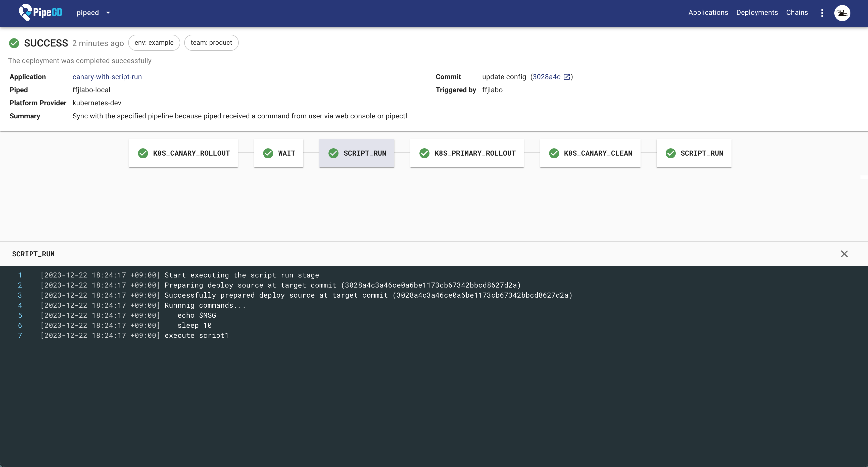
Task: Open commit 3028a4c link
Action: pos(546,77)
